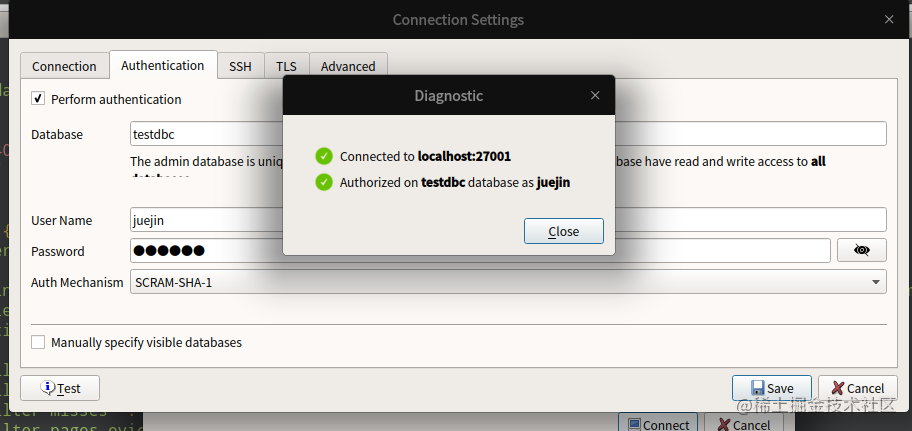This screenshot has height=431, width=912.
Task: Uncheck Perform authentication checkbox
Action: tap(38, 99)
